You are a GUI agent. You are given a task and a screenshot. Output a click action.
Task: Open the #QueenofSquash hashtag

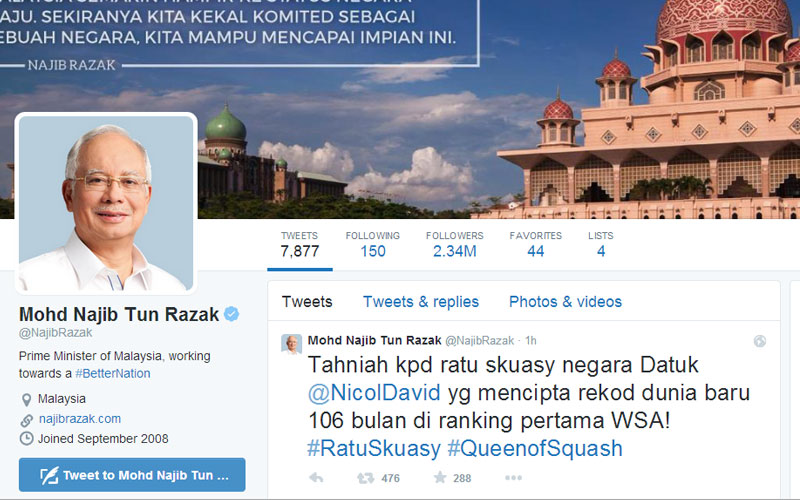click(535, 448)
